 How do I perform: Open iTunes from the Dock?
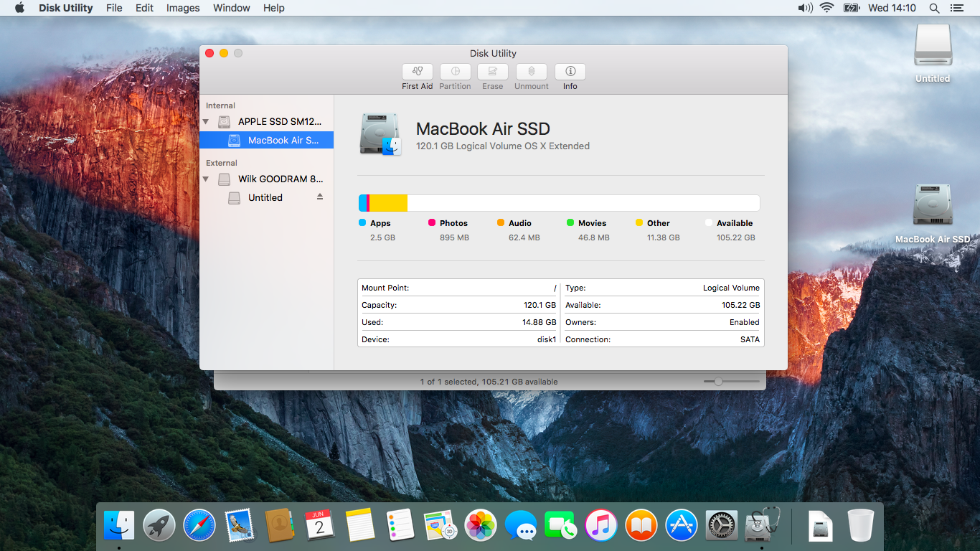click(601, 525)
